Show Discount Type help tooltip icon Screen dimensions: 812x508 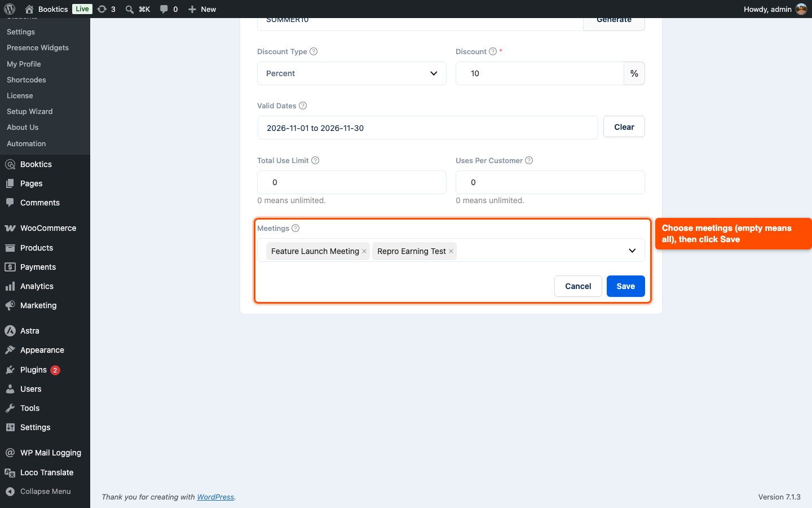click(314, 51)
